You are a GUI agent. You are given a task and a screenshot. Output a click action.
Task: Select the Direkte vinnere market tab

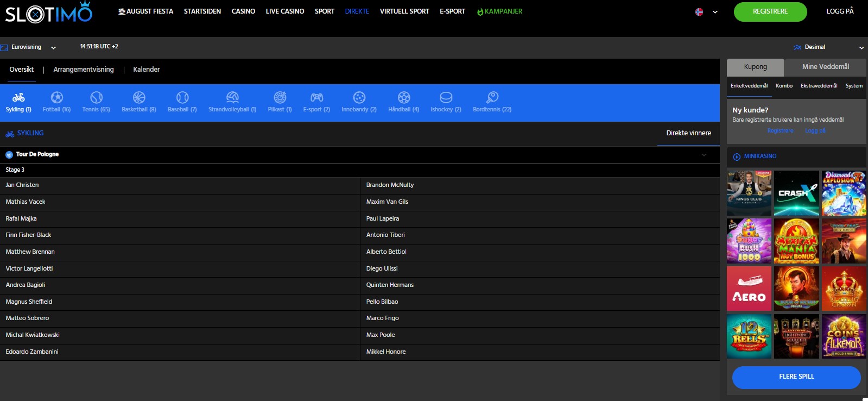click(688, 133)
